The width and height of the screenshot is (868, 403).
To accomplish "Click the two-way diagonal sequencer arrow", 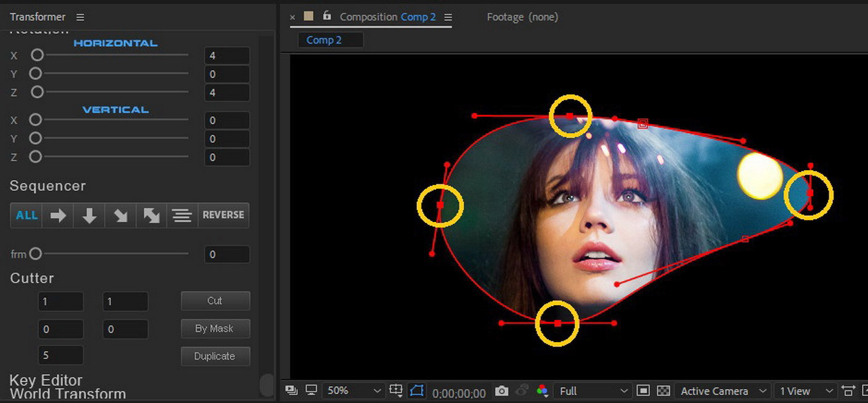I will pyautogui.click(x=152, y=216).
